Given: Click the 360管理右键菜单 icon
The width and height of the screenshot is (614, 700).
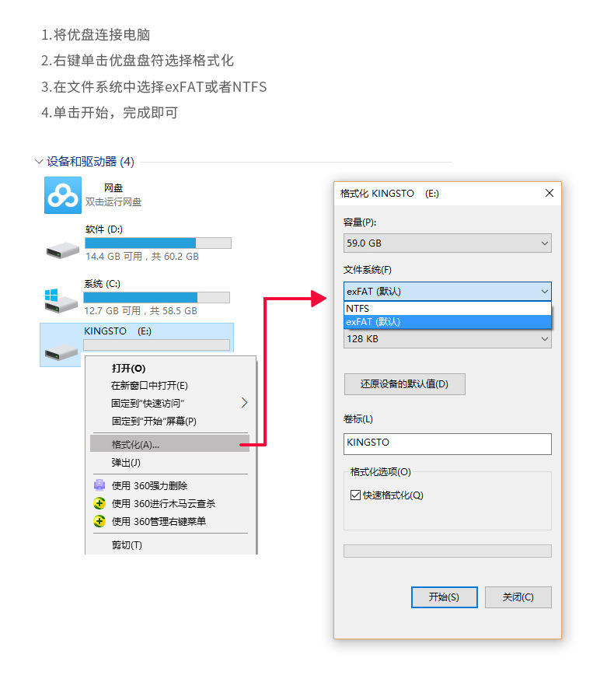Looking at the screenshot, I should pyautogui.click(x=99, y=521).
